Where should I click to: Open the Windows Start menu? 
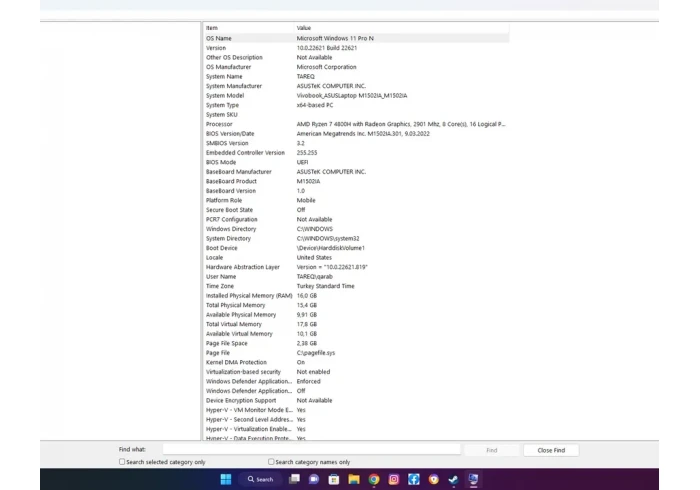[x=225, y=479]
